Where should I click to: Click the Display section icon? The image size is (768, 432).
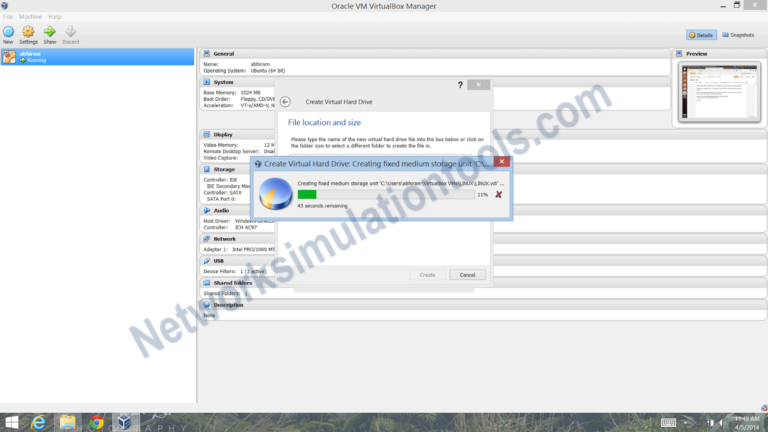(x=207, y=134)
